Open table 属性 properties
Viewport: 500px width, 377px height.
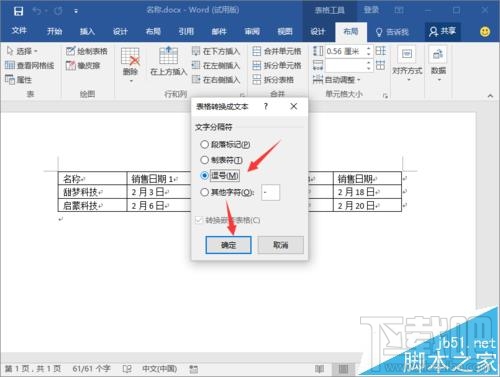pos(19,79)
